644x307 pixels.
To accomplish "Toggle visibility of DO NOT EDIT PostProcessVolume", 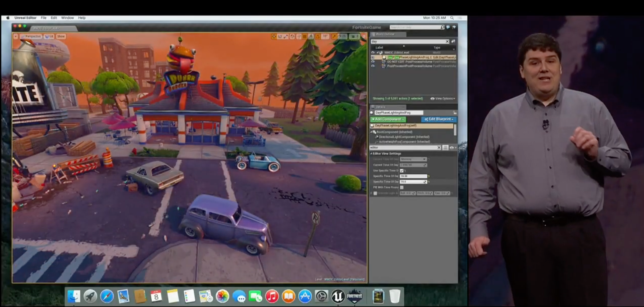I will [x=373, y=62].
